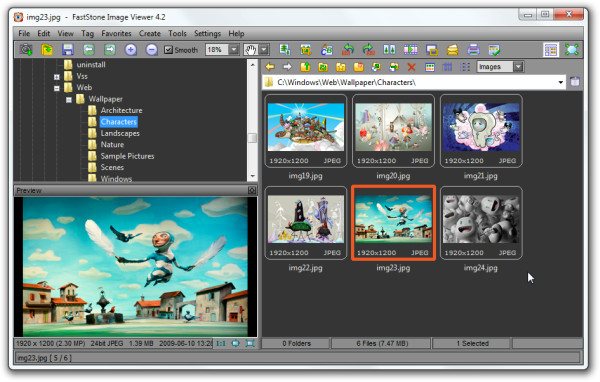Select the hand pan cursor tool
Image resolution: width=600 pixels, height=382 pixels.
pyautogui.click(x=251, y=49)
